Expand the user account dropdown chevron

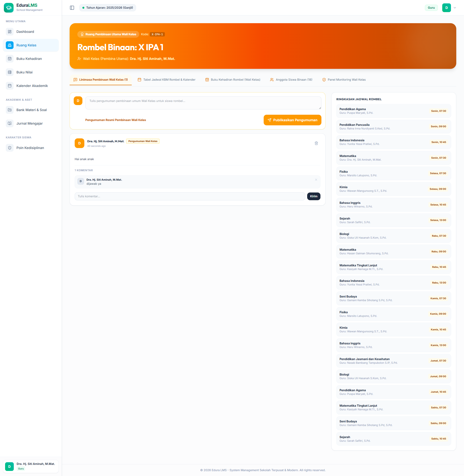[455, 8]
